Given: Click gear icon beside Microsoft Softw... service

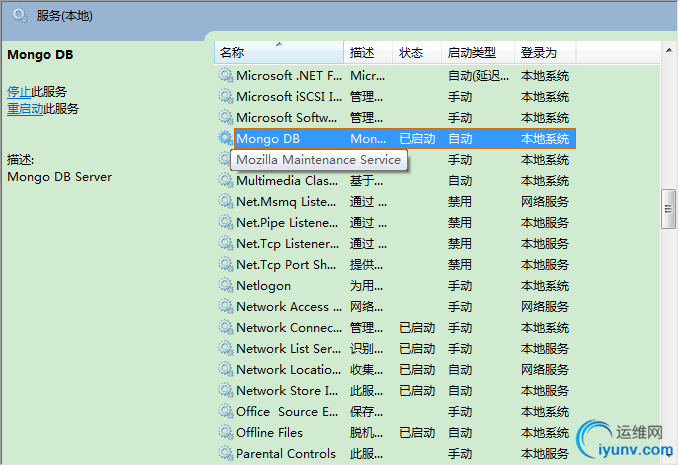Looking at the screenshot, I should tap(225, 117).
